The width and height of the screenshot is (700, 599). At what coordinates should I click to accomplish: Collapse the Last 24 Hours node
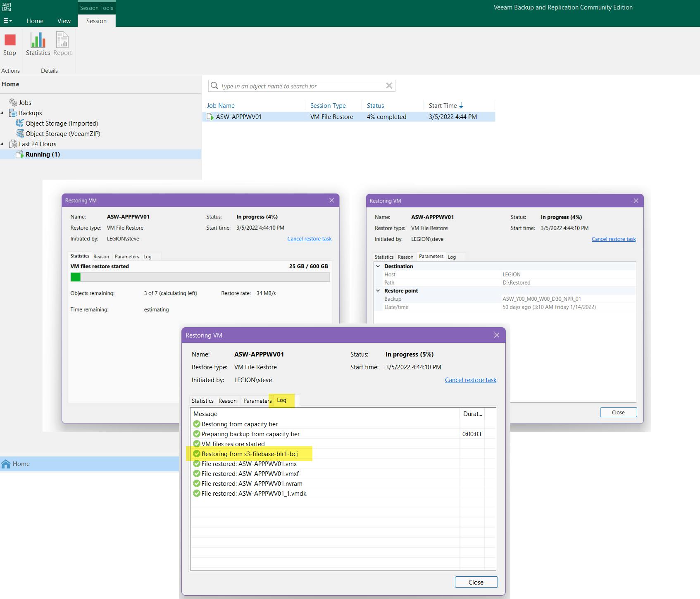point(2,144)
